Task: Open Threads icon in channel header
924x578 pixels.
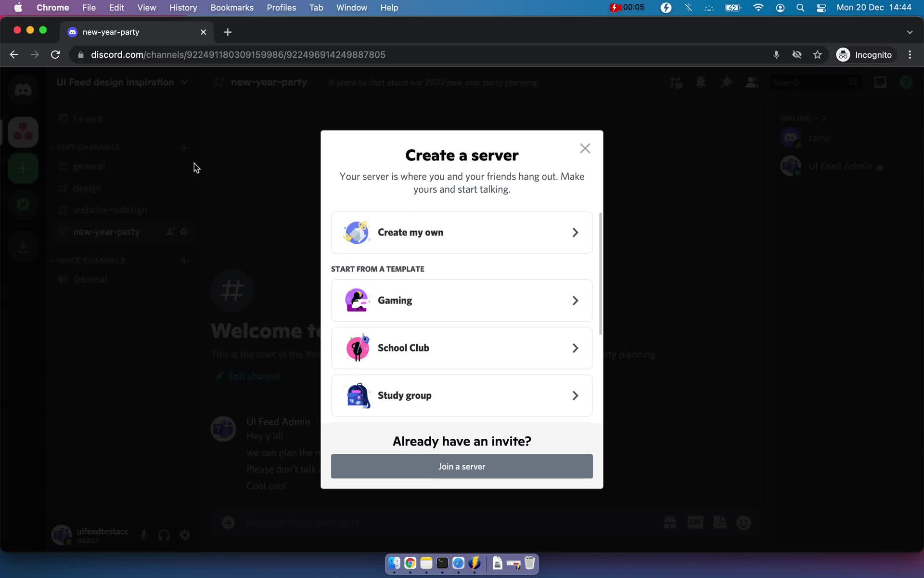Action: click(x=676, y=82)
